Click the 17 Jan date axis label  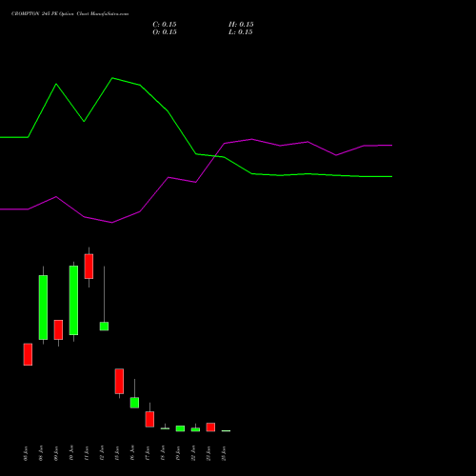pos(148,453)
